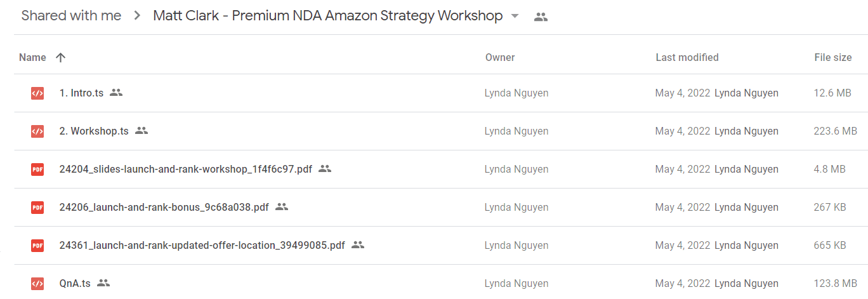Click the code file icon for QnA.ts
Image resolution: width=868 pixels, height=299 pixels.
coord(37,284)
